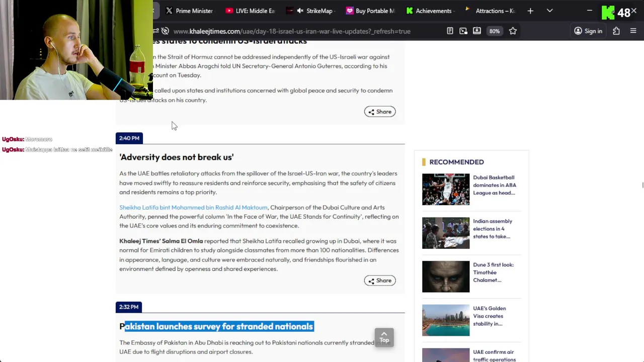Open Dubai Basketball article thumbnail
Screen dimensions: 644x362
tap(446, 190)
